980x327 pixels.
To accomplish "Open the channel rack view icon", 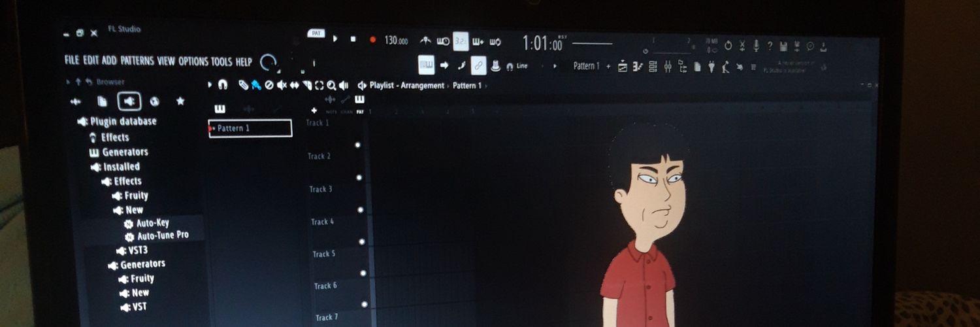I will pyautogui.click(x=652, y=66).
